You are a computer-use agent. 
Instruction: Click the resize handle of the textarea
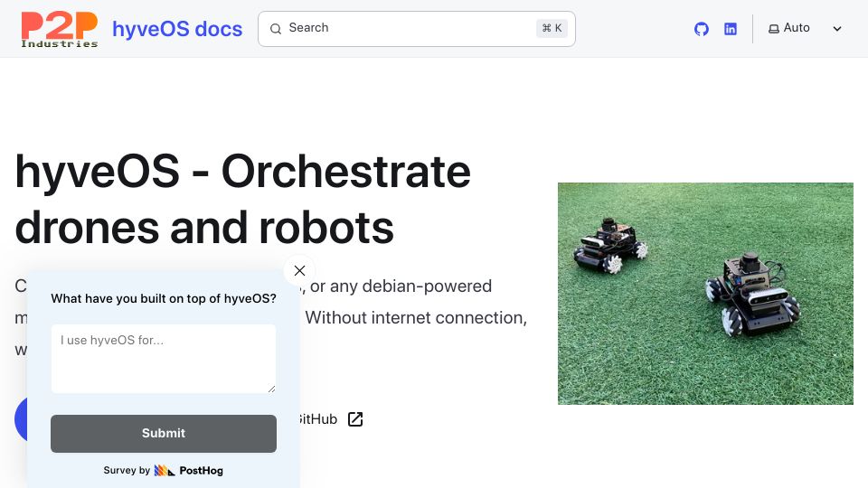tap(271, 389)
